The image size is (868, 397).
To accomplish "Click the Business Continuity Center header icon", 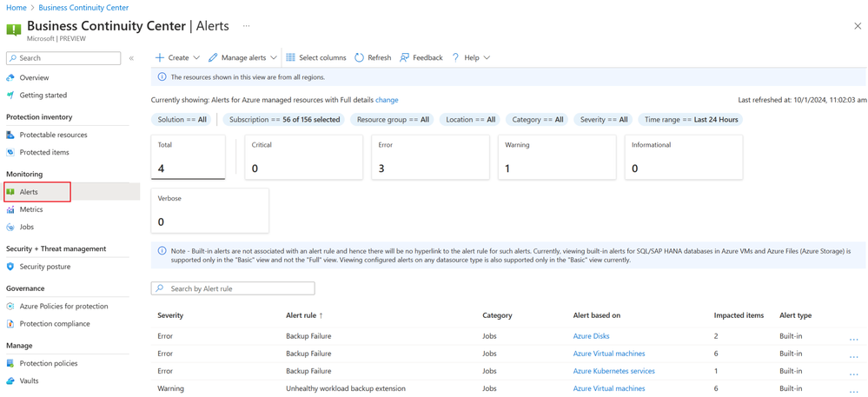I will pos(14,29).
